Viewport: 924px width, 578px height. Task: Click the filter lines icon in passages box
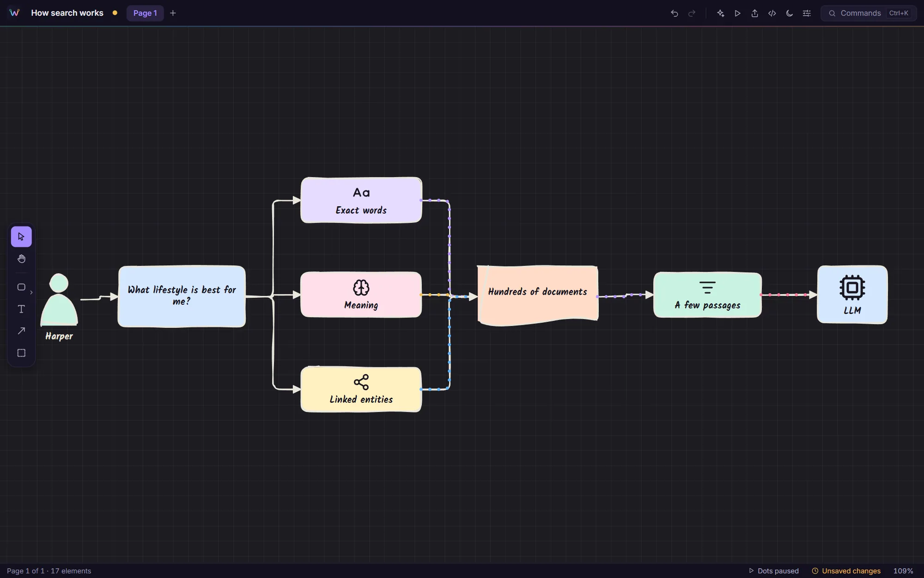pos(707,288)
